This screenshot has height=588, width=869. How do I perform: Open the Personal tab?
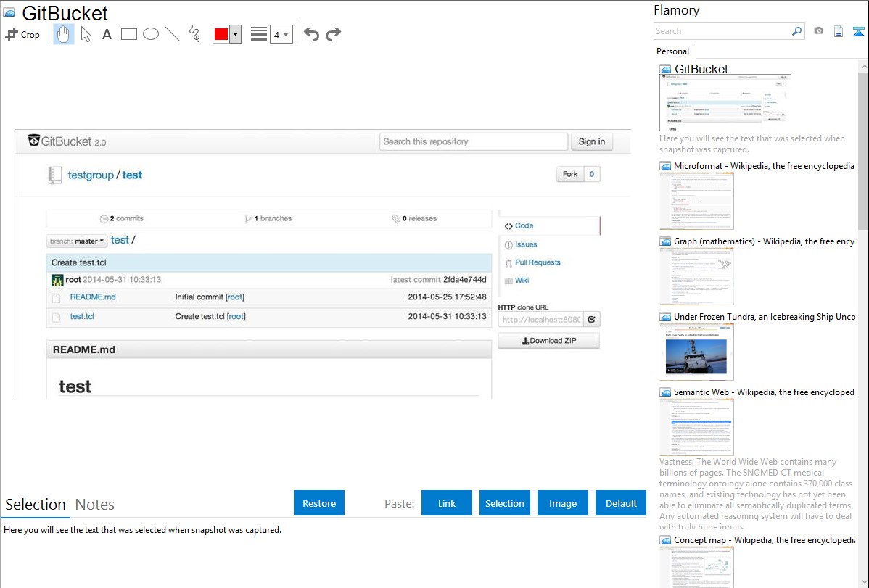pos(672,51)
